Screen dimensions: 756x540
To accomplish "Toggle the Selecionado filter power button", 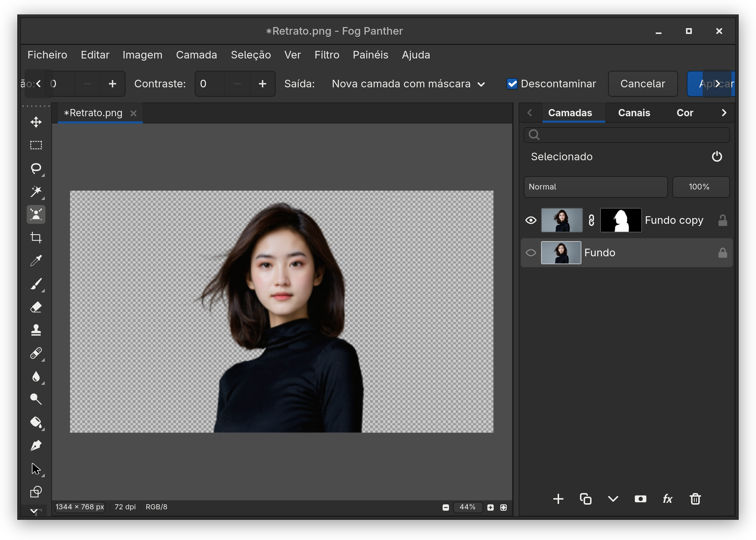I will [717, 157].
